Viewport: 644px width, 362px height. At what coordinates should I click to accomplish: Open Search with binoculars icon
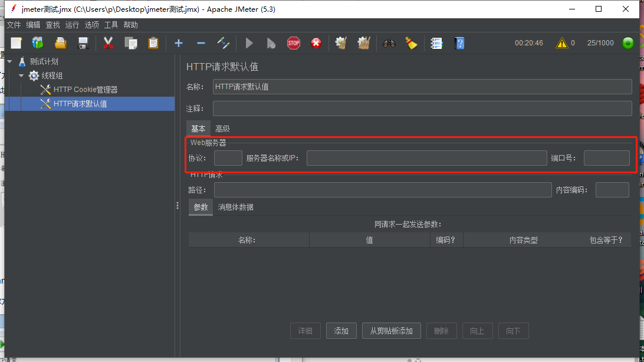389,43
